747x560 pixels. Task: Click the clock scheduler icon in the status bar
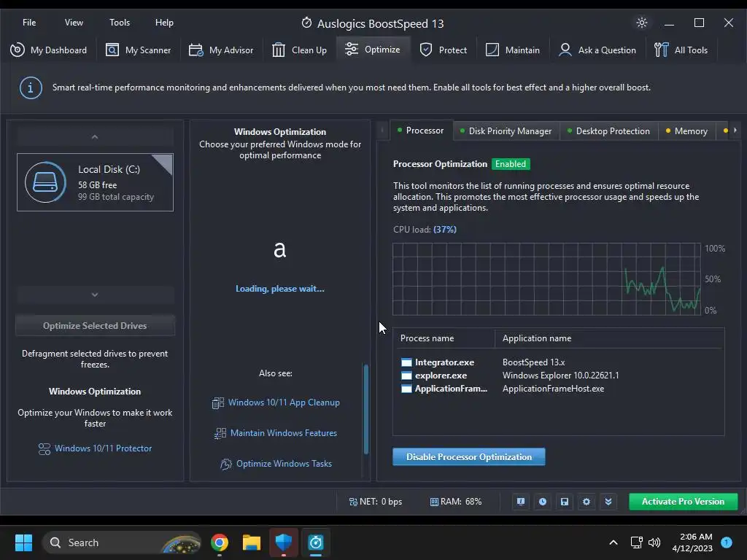(x=543, y=502)
